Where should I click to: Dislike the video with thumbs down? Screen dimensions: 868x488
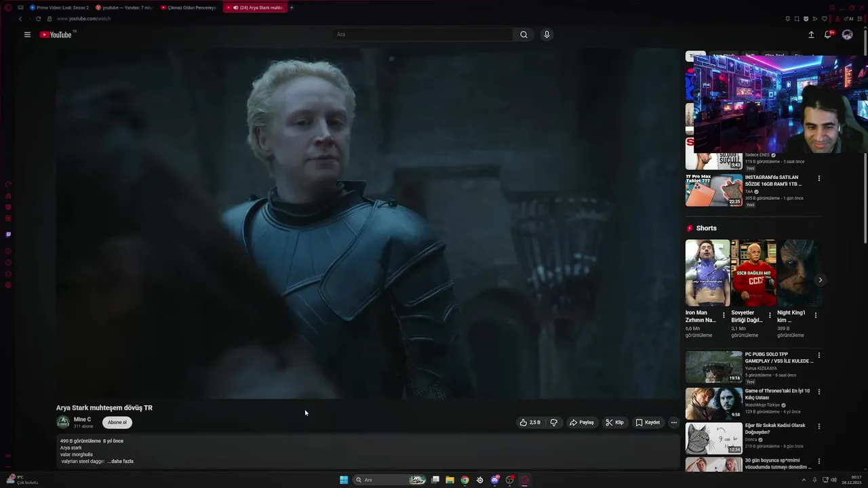pyautogui.click(x=554, y=422)
